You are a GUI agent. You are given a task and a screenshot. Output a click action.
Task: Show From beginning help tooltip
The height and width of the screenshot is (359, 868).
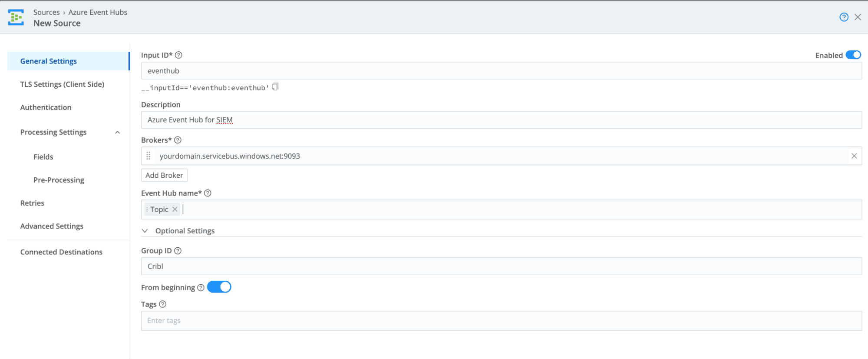click(201, 288)
